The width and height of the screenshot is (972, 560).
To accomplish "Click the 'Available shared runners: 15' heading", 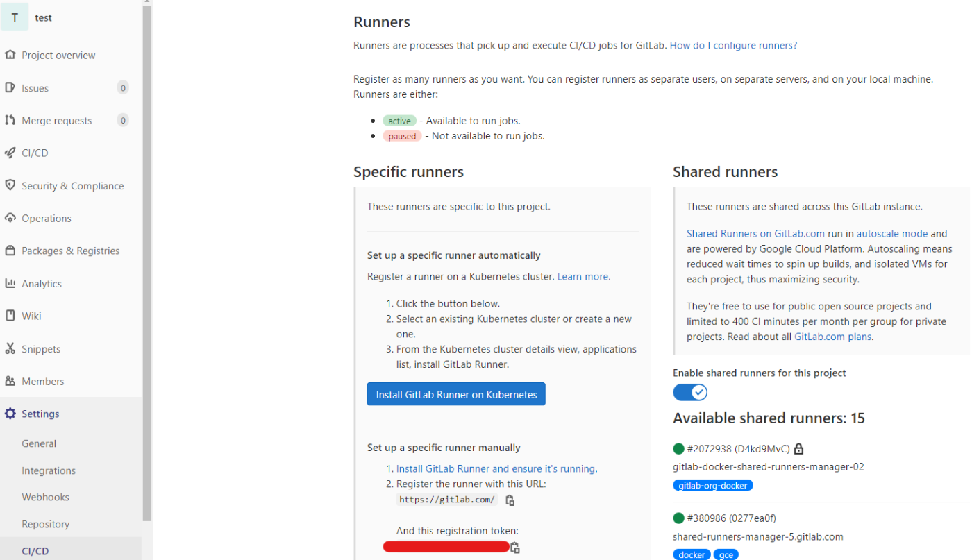I will [769, 418].
